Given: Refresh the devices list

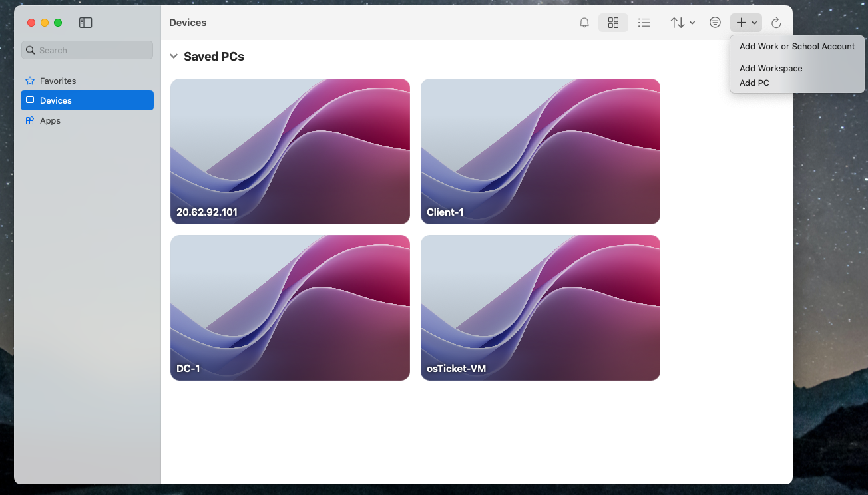Looking at the screenshot, I should click(x=776, y=23).
